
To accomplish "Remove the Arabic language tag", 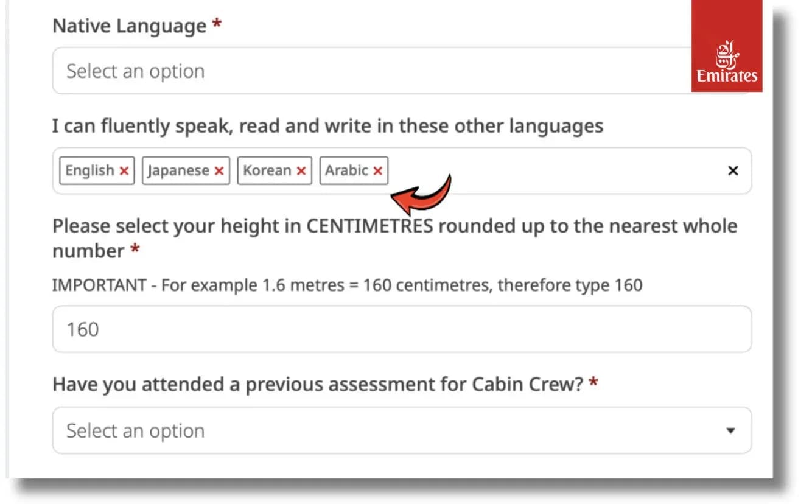I will (377, 171).
